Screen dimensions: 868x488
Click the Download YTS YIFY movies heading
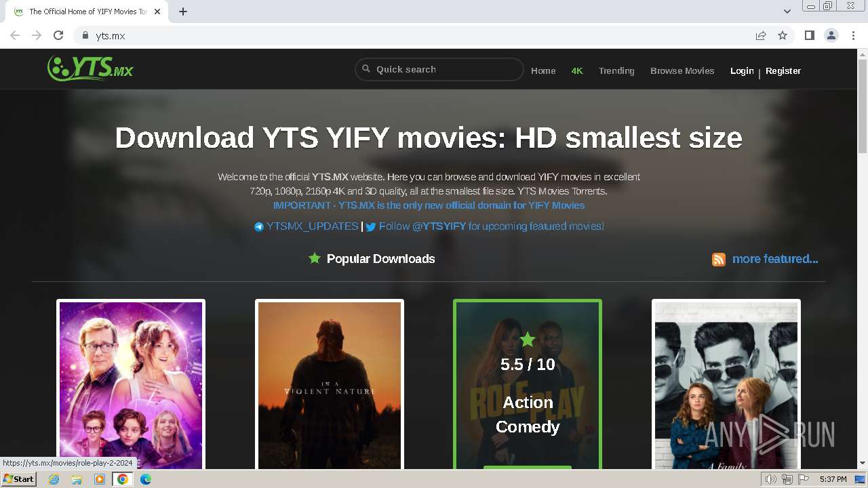[429, 138]
